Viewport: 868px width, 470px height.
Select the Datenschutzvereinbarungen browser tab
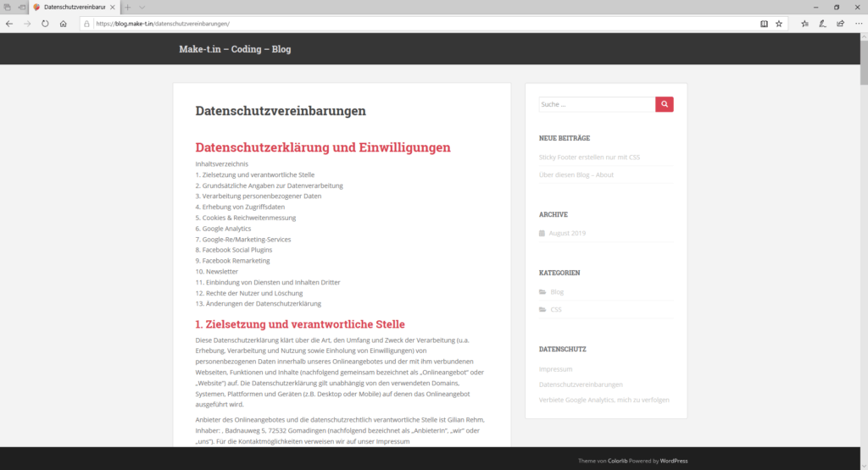tap(75, 7)
